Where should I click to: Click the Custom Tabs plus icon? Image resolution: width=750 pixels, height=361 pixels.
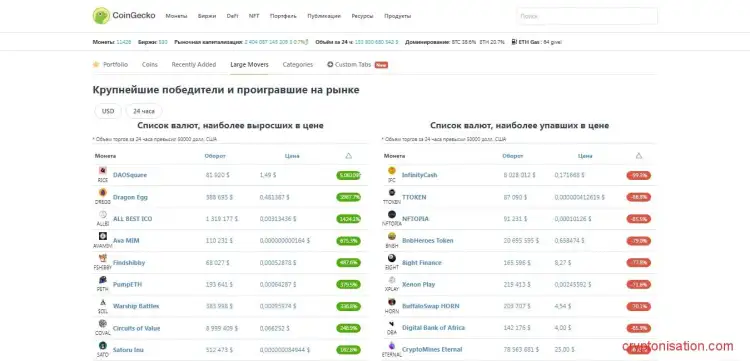330,64
